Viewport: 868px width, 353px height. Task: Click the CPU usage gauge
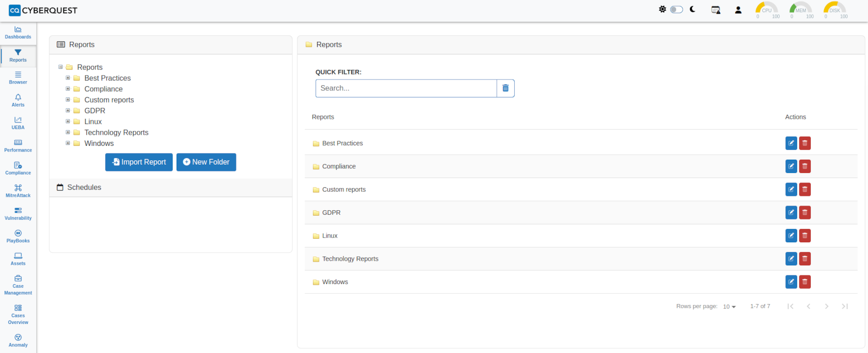tap(766, 10)
